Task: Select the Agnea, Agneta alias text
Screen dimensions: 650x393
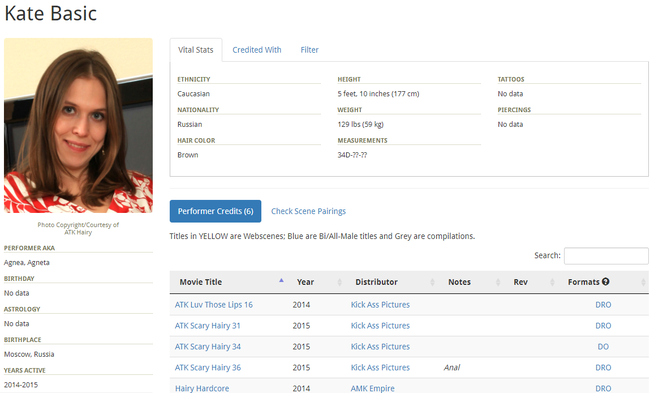Action: click(x=27, y=262)
